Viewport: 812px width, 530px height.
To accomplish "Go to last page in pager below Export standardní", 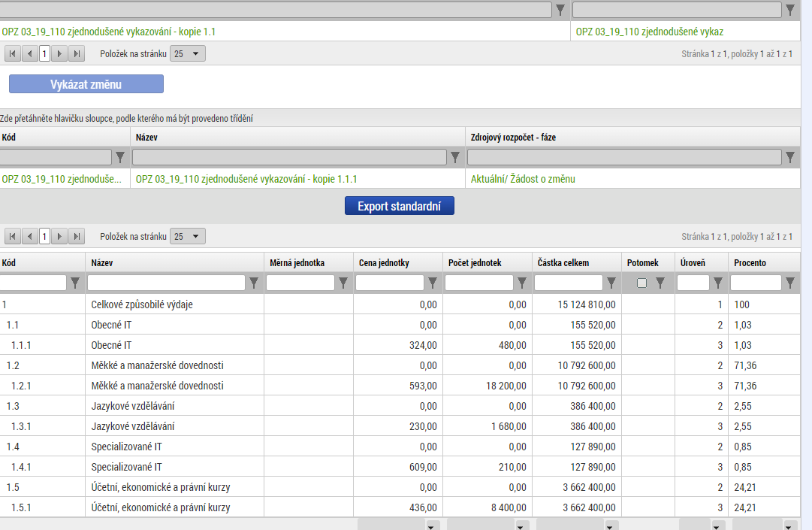I will tap(76, 237).
